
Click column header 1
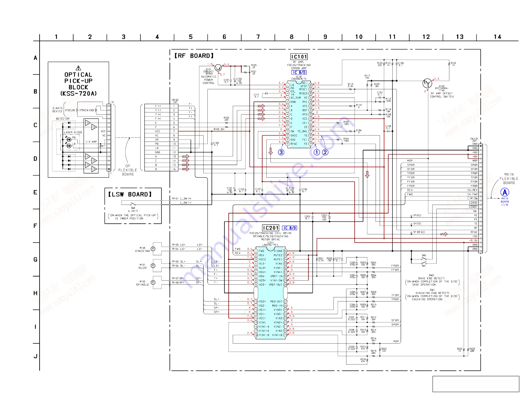coord(56,37)
